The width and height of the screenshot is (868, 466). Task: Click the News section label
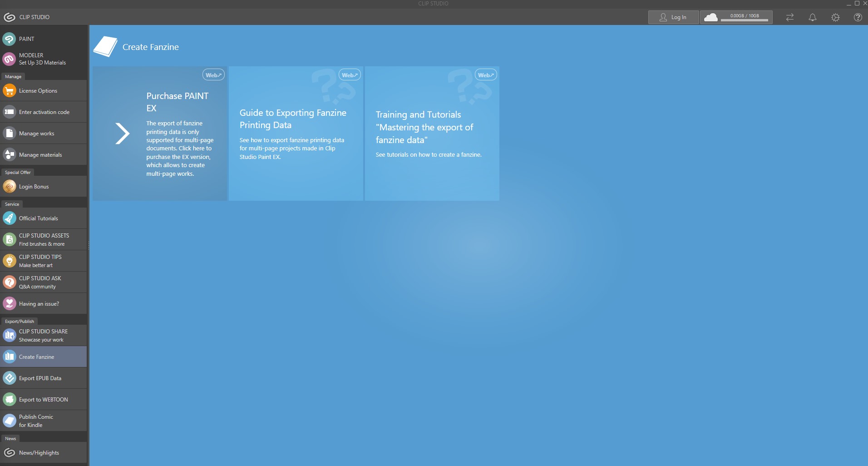tap(10, 439)
